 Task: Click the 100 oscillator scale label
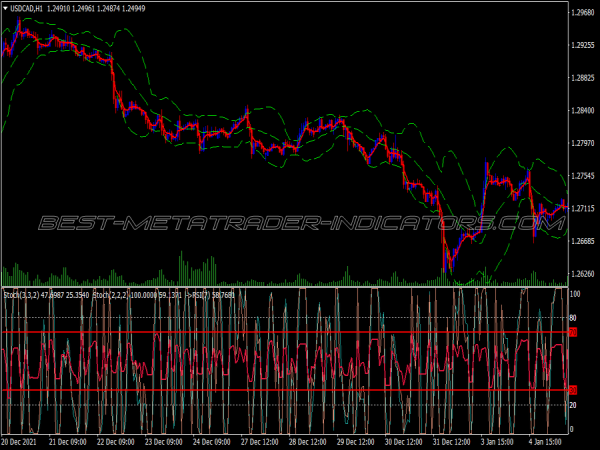(x=575, y=294)
